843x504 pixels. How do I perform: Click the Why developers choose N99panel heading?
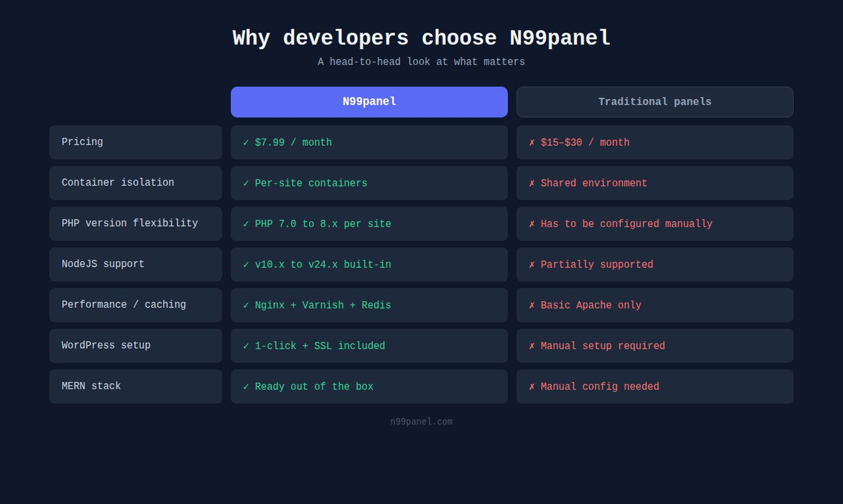tap(421, 38)
